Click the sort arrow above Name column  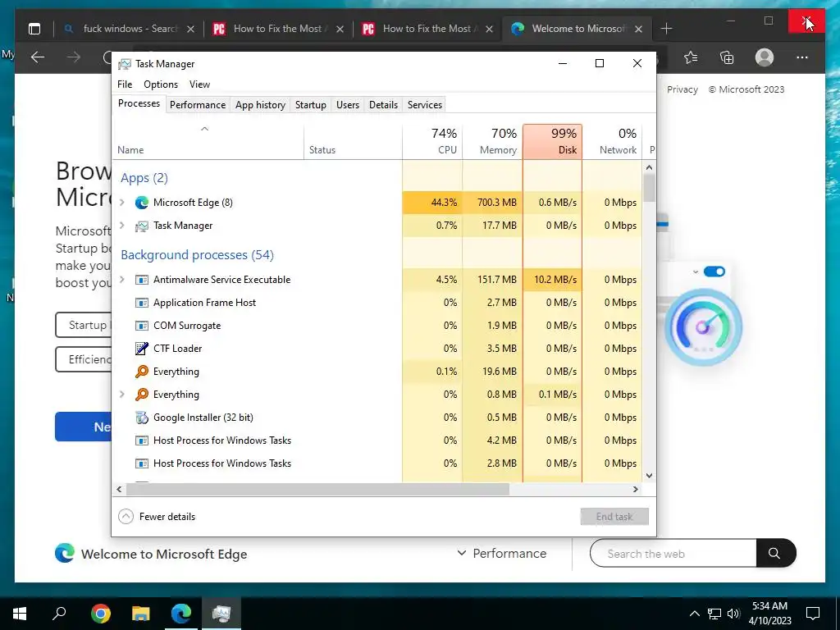(204, 129)
